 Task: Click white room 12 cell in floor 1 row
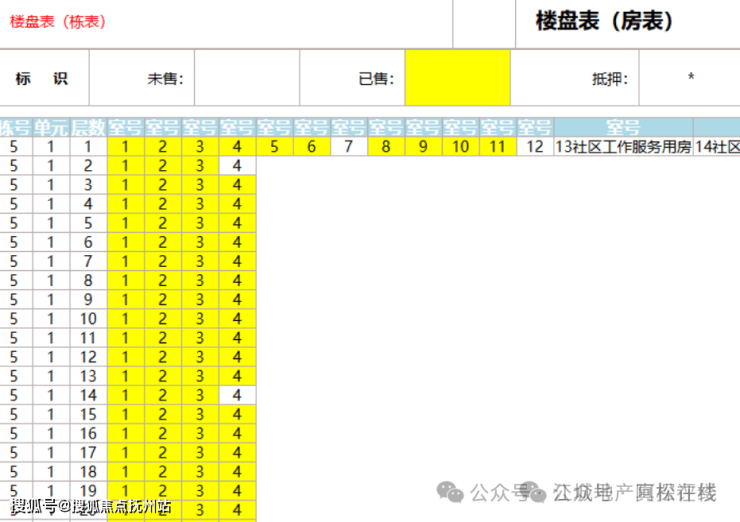tap(535, 146)
